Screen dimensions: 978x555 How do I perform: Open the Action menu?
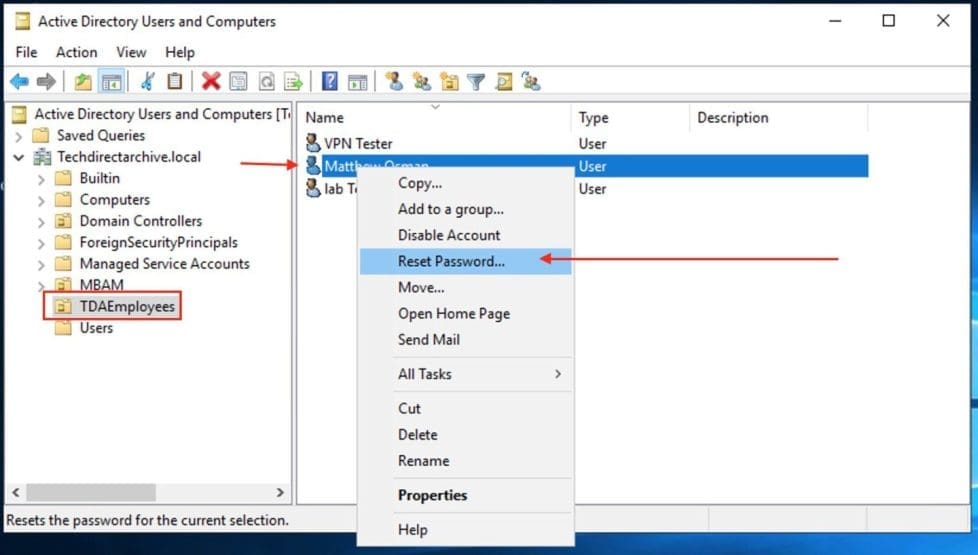tap(76, 52)
